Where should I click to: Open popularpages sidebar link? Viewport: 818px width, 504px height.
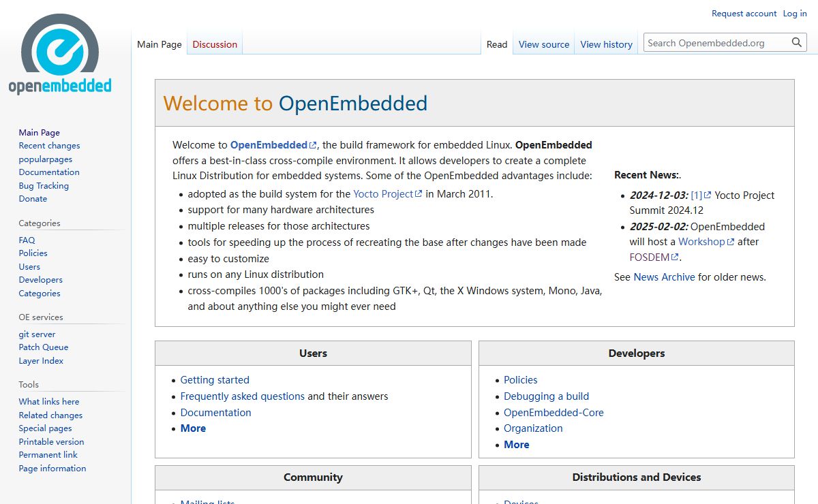(46, 159)
